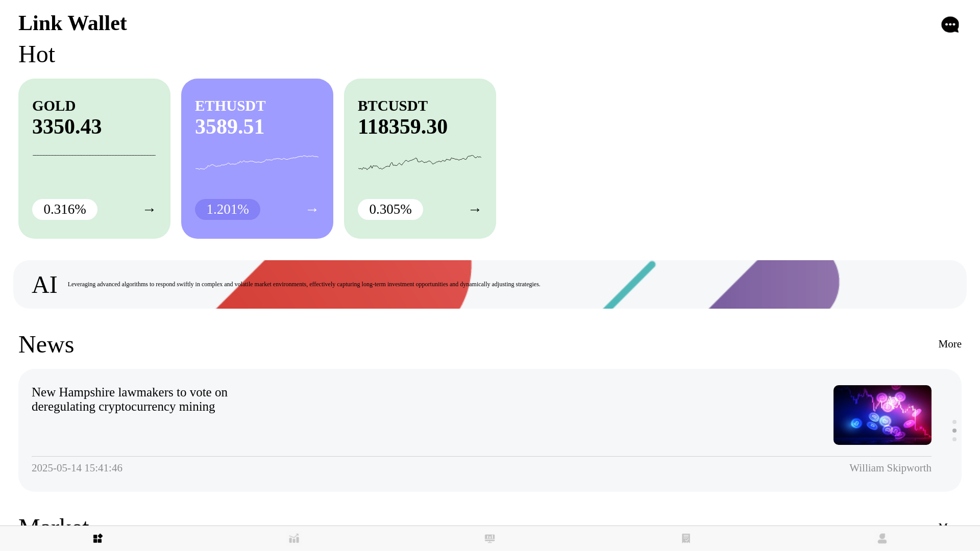
Task: Click the 1.201% change badge on ETHUSDT
Action: (228, 209)
